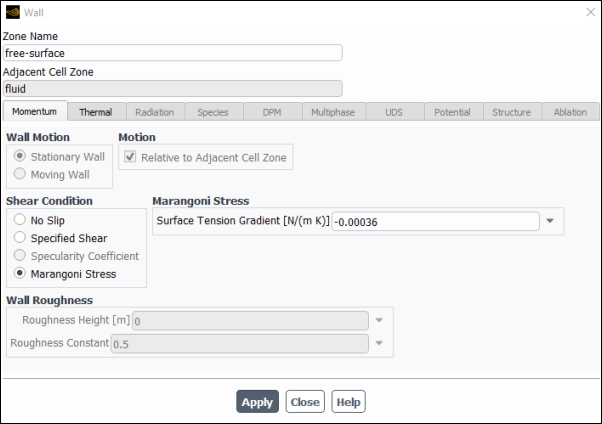Viewport: 602px width, 424px height.
Task: Open Roughness Height dropdown arrow
Action: click(379, 321)
